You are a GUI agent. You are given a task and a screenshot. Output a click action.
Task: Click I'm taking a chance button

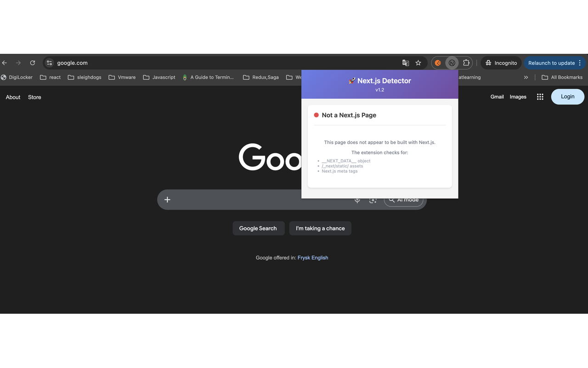point(320,228)
